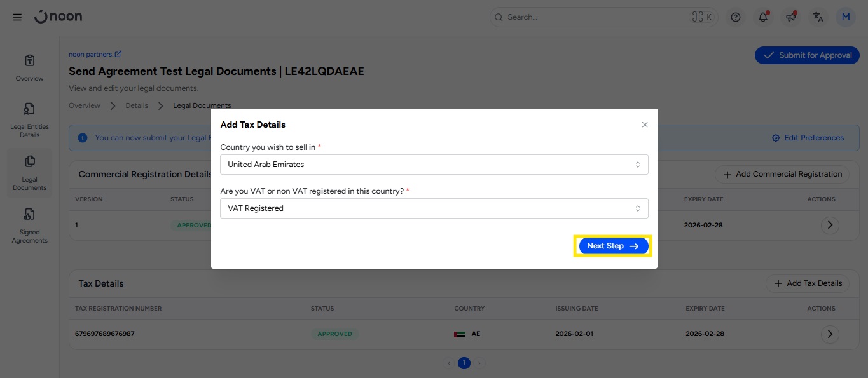Click the Details breadcrumb item
868x378 pixels.
(137, 105)
